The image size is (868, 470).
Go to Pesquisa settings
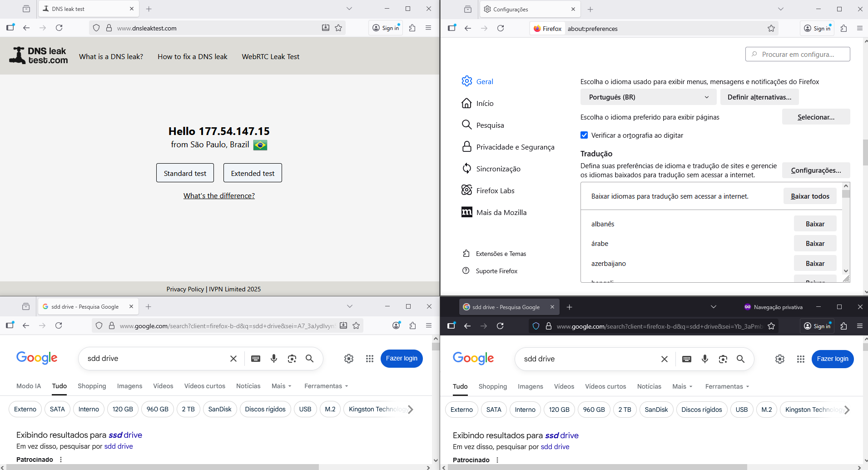point(483,125)
